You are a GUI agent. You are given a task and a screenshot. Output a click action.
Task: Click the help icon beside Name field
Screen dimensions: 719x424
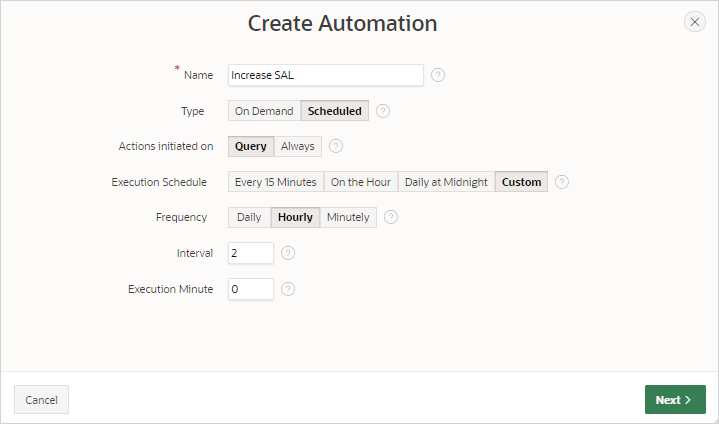pyautogui.click(x=438, y=75)
